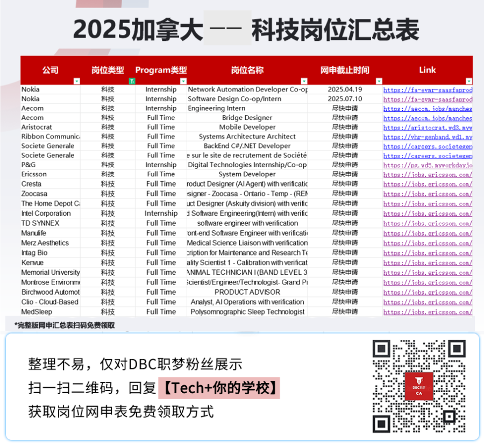Select the Systems Architecture Architect cell
This screenshot has width=484, height=448.
click(x=247, y=137)
